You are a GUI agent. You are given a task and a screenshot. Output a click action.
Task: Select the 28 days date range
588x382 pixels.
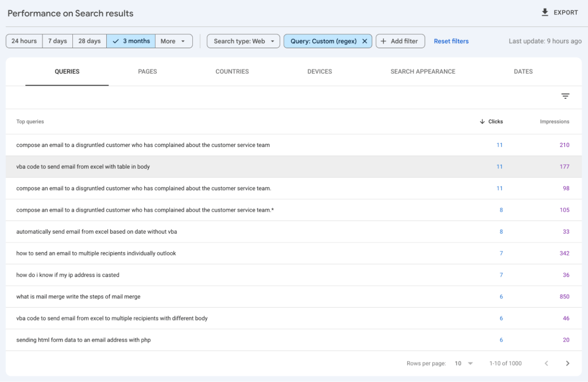pos(90,41)
